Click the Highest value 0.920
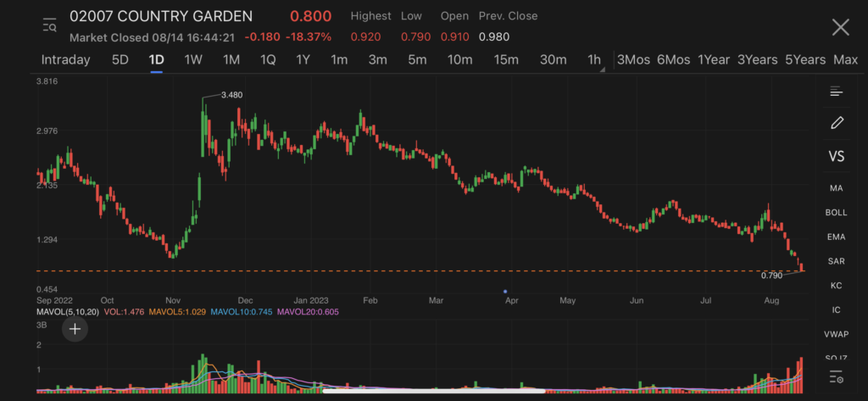 365,37
